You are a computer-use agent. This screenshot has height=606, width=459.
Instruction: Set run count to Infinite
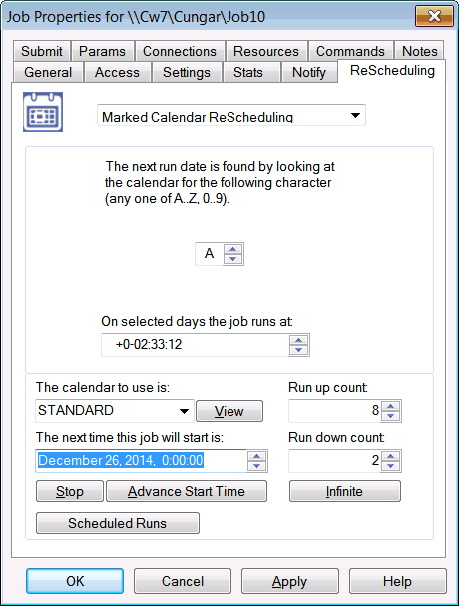point(345,491)
